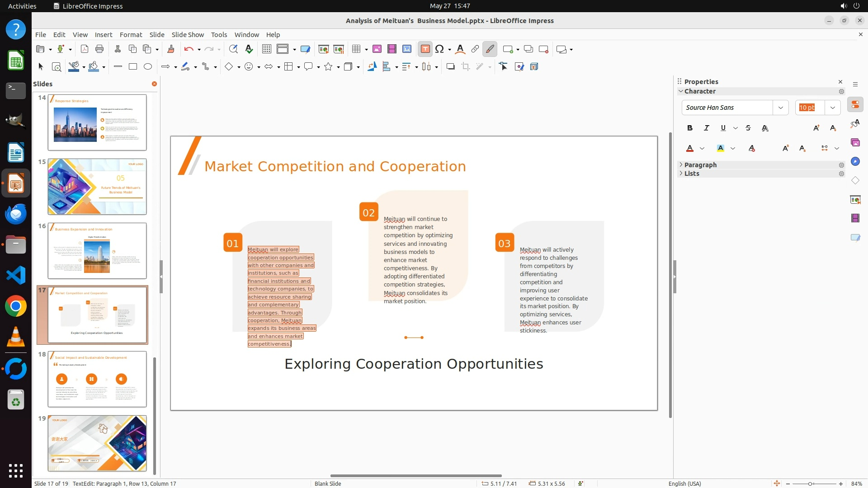This screenshot has height=488, width=868.
Task: Click the Undo button
Action: pyautogui.click(x=189, y=49)
